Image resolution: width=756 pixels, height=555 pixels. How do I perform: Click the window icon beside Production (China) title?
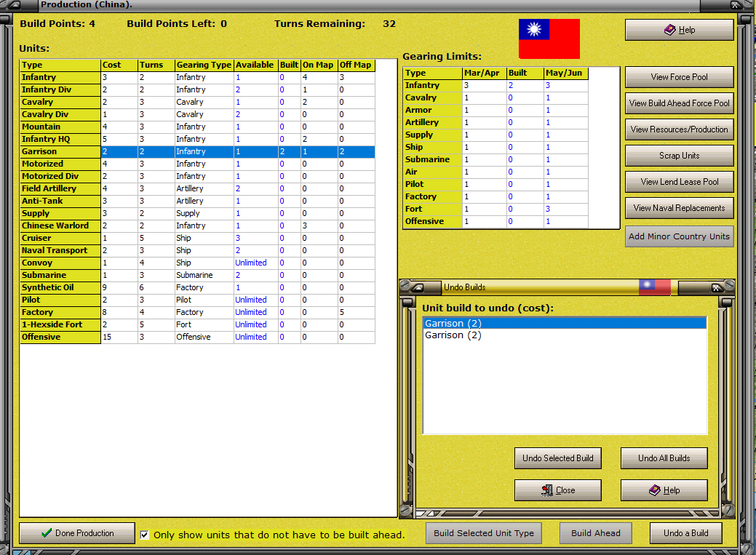16,6
